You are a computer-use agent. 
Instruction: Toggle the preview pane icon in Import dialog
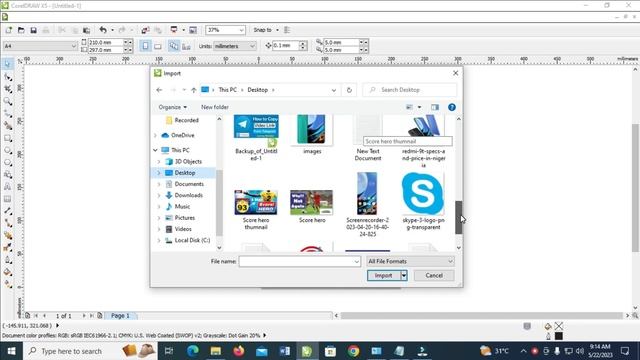(435, 107)
